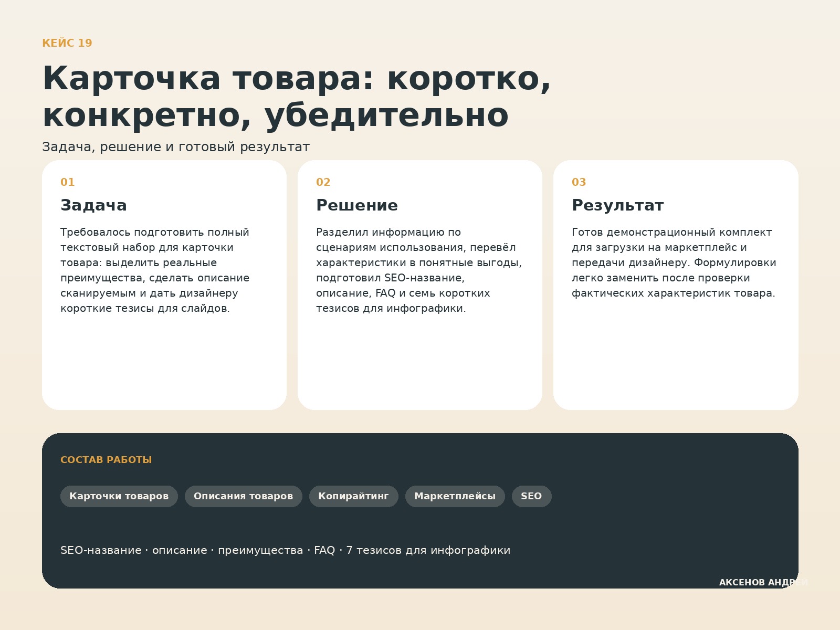This screenshot has height=630, width=840.
Task: Click the 'Задача' card heading
Action: [x=93, y=205]
